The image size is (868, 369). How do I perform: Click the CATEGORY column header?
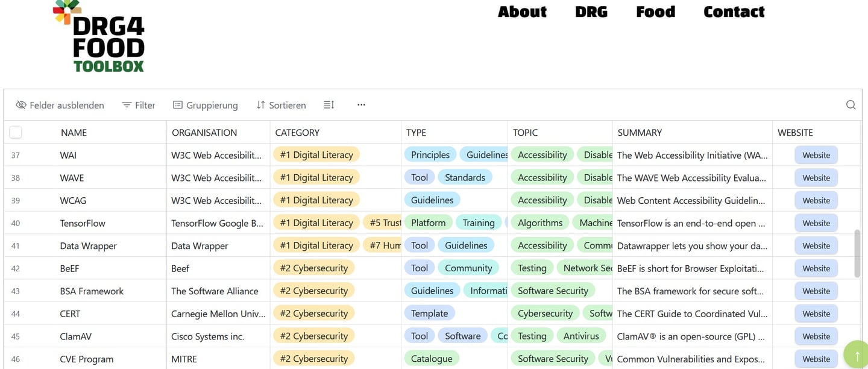coord(297,133)
